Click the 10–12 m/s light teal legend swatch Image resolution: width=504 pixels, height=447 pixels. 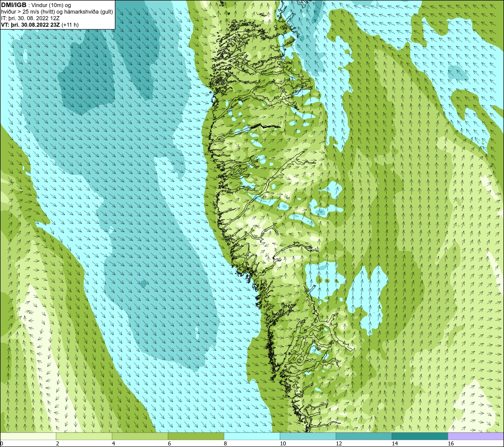[x=307, y=436]
